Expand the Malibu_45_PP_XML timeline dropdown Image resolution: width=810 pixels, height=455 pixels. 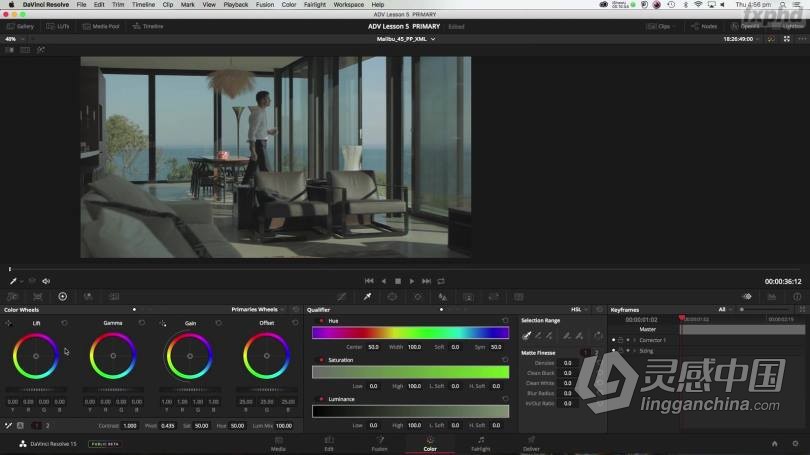(404, 39)
